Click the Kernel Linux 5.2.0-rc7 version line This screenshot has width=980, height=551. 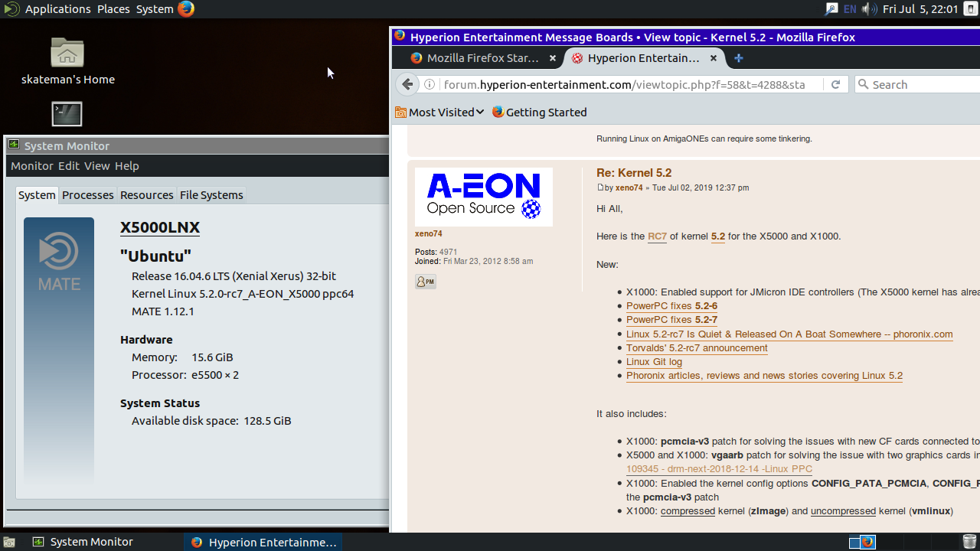coord(243,294)
